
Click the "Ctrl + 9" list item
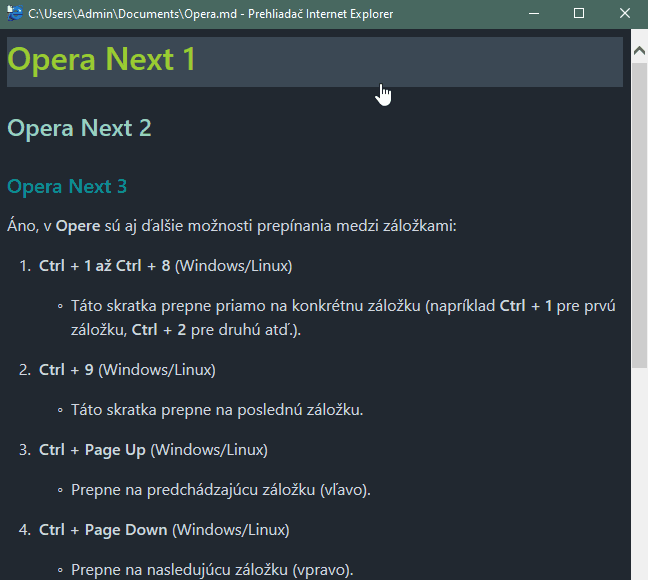click(126, 370)
